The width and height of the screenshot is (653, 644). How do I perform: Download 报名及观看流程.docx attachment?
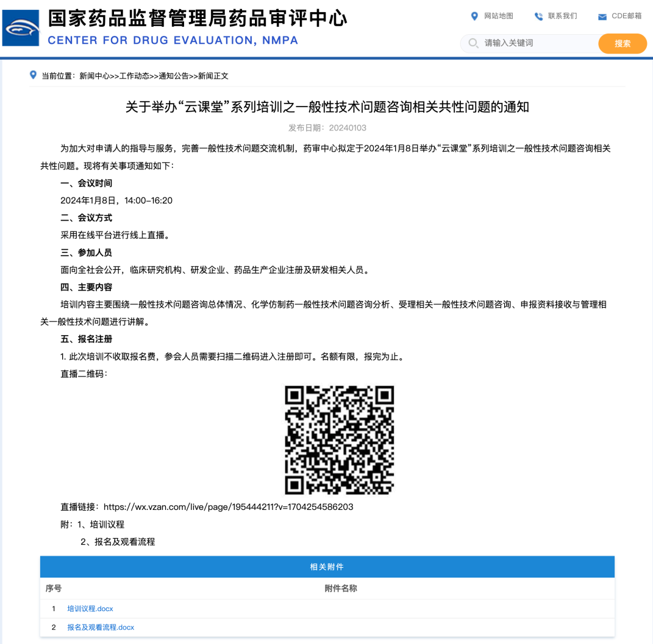click(x=101, y=628)
